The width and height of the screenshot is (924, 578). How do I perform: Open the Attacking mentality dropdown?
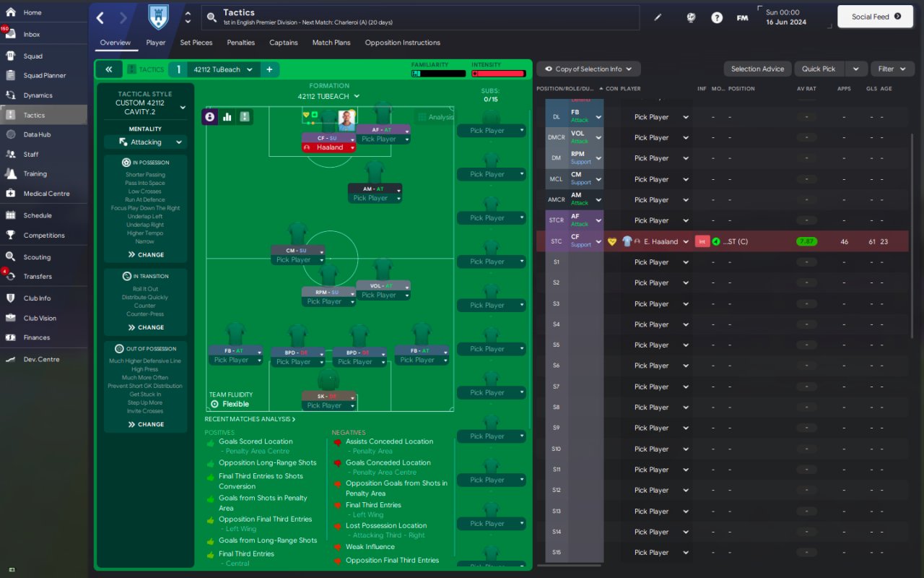tap(146, 142)
